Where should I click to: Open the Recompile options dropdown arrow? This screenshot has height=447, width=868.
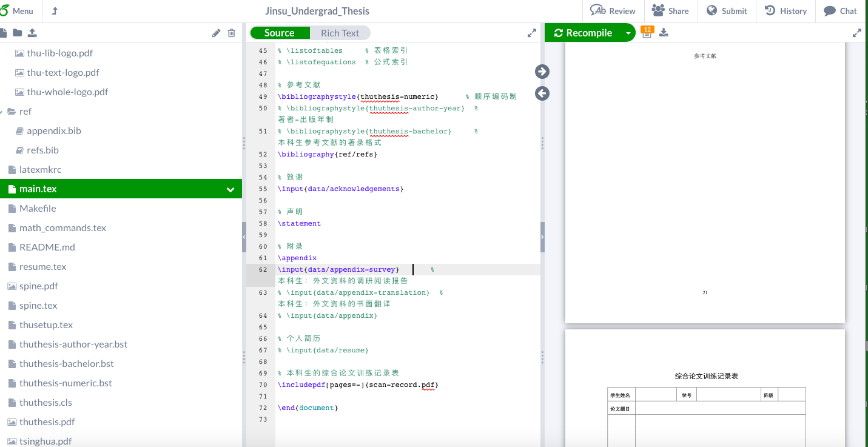(x=628, y=33)
